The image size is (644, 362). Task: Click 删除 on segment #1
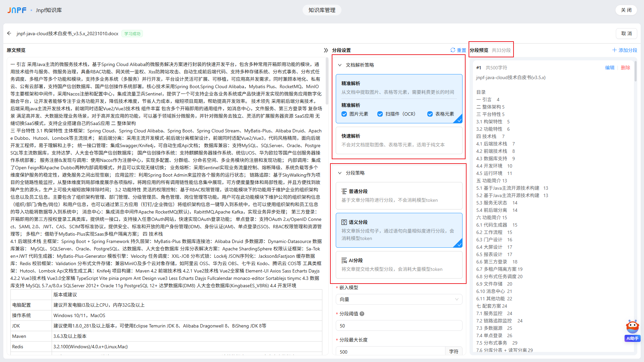tap(626, 68)
